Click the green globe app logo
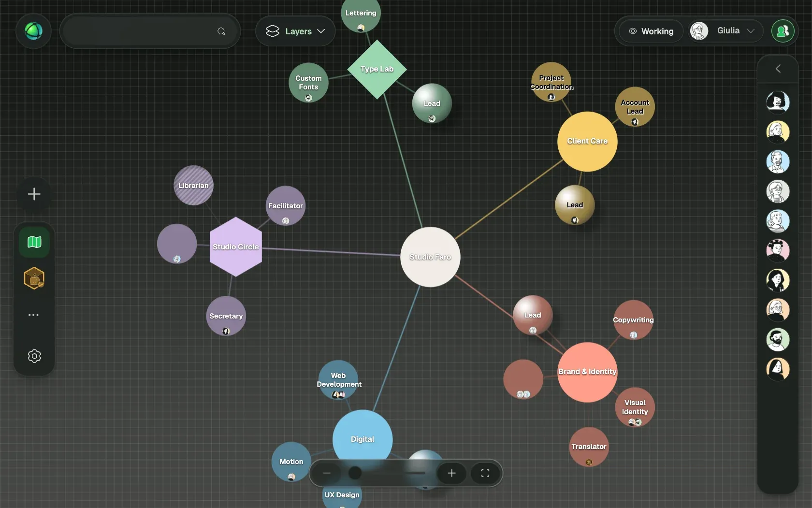This screenshot has height=508, width=812. [x=33, y=31]
